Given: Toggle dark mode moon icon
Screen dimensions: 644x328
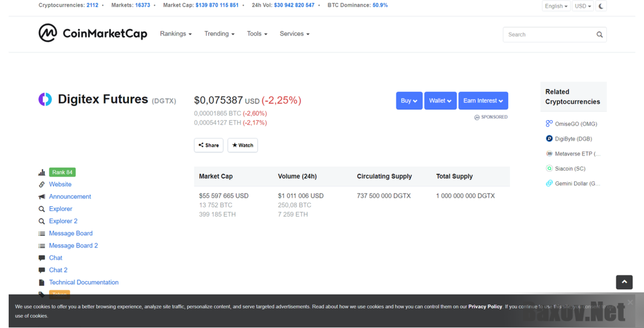Looking at the screenshot, I should pyautogui.click(x=601, y=6).
